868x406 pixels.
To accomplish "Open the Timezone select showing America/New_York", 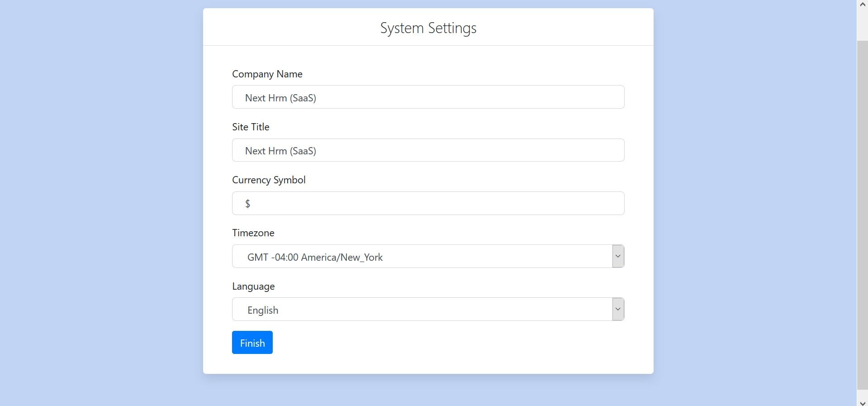I will [x=422, y=257].
